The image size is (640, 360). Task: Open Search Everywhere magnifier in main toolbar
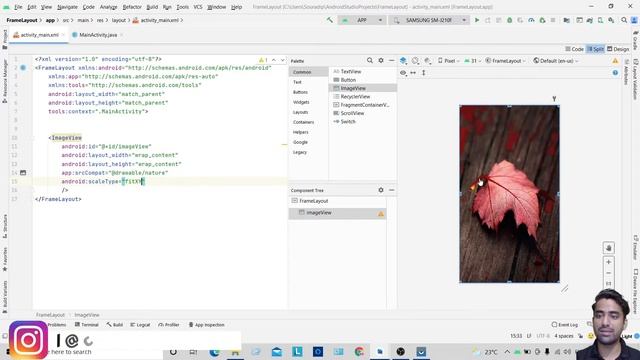(624, 20)
